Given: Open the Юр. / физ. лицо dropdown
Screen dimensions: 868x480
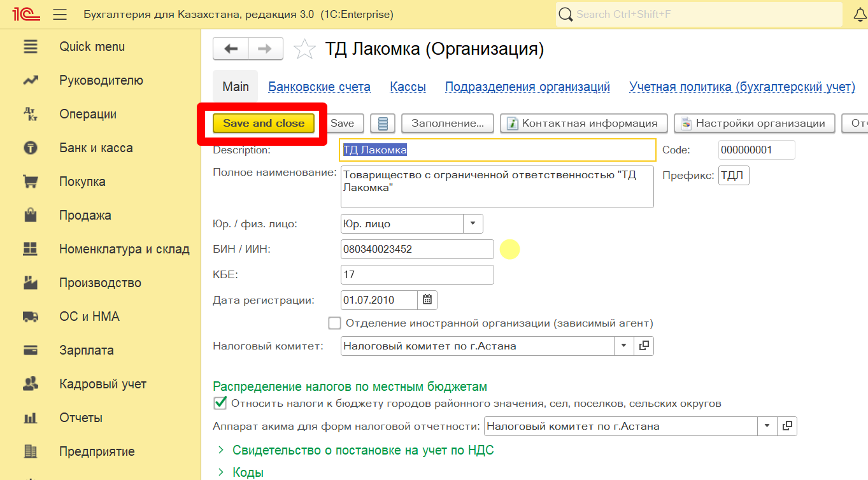Looking at the screenshot, I should [x=473, y=223].
